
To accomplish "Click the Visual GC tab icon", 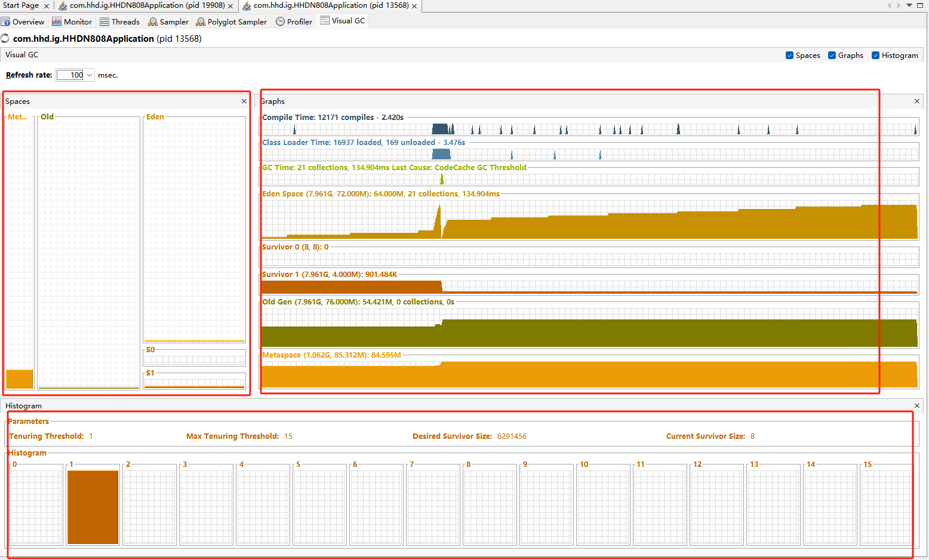I will pyautogui.click(x=325, y=20).
